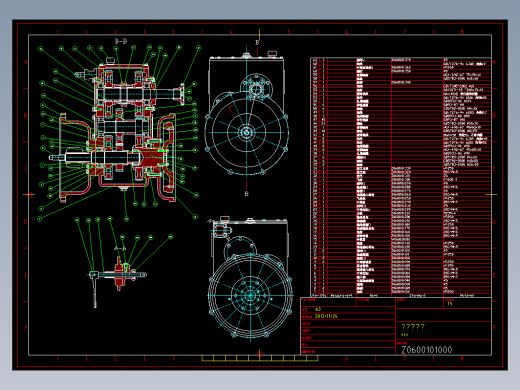This screenshot has height=390, width=520.
Task: Select the yellow scale bar below border
Action: pos(260,358)
